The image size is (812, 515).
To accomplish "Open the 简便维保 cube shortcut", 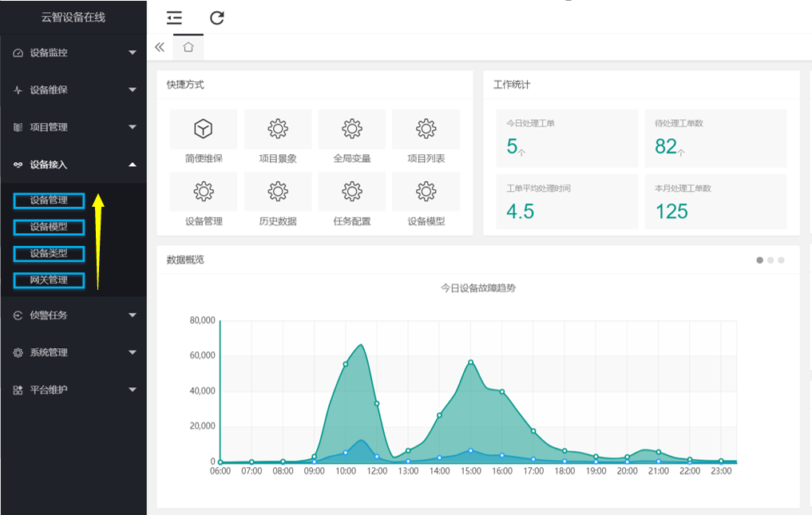I will 204,129.
